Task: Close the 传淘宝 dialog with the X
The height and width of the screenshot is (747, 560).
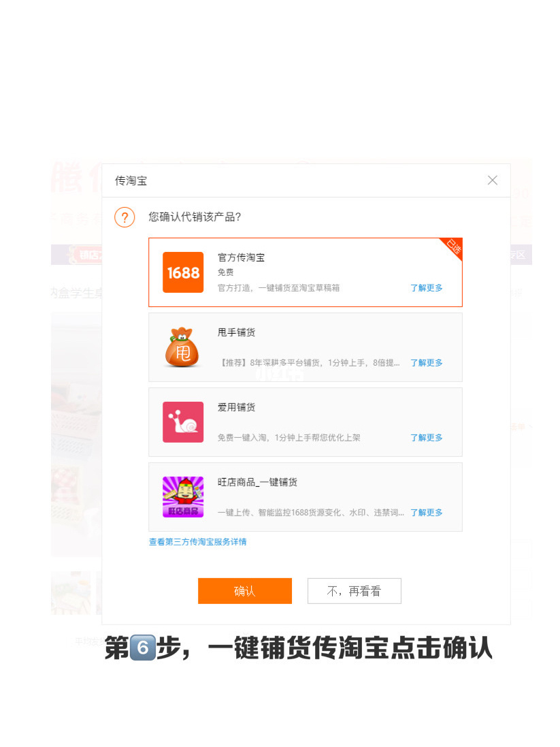Action: click(x=492, y=180)
